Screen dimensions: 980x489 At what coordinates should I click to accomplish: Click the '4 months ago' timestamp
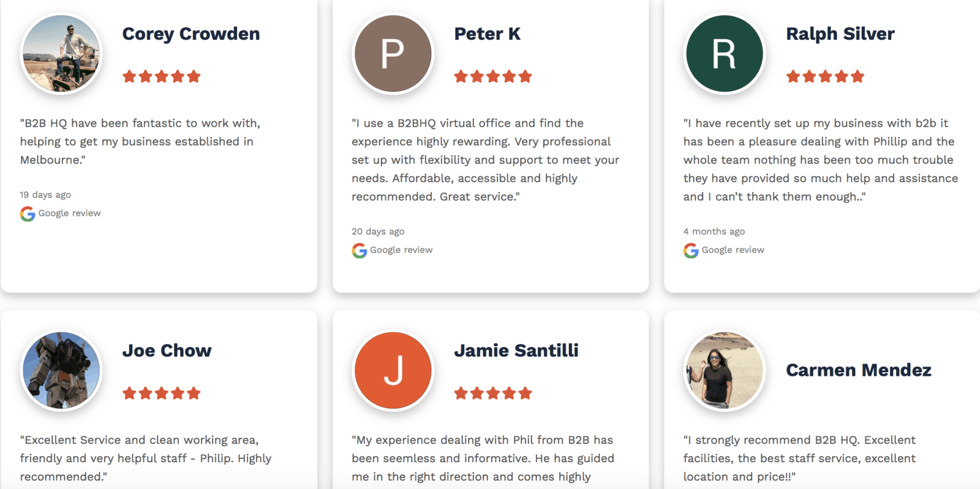click(714, 231)
